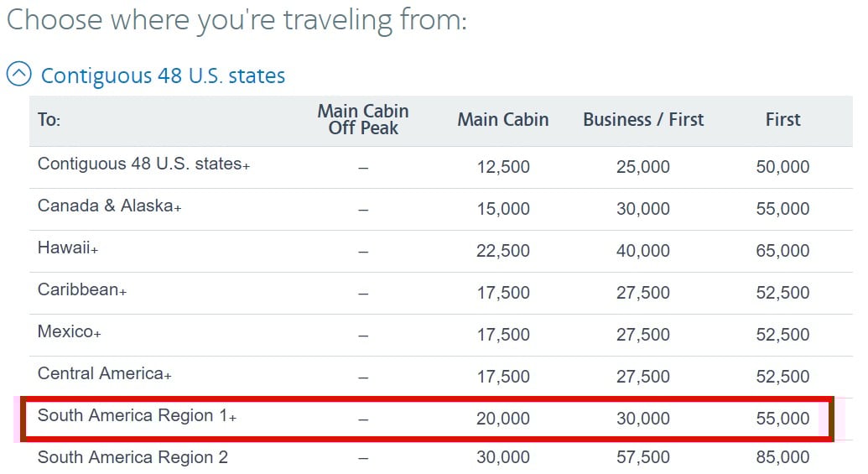Image resolution: width=868 pixels, height=474 pixels.
Task: Click the Contiguous 48 U.S. states destination row label
Action: coord(144,164)
